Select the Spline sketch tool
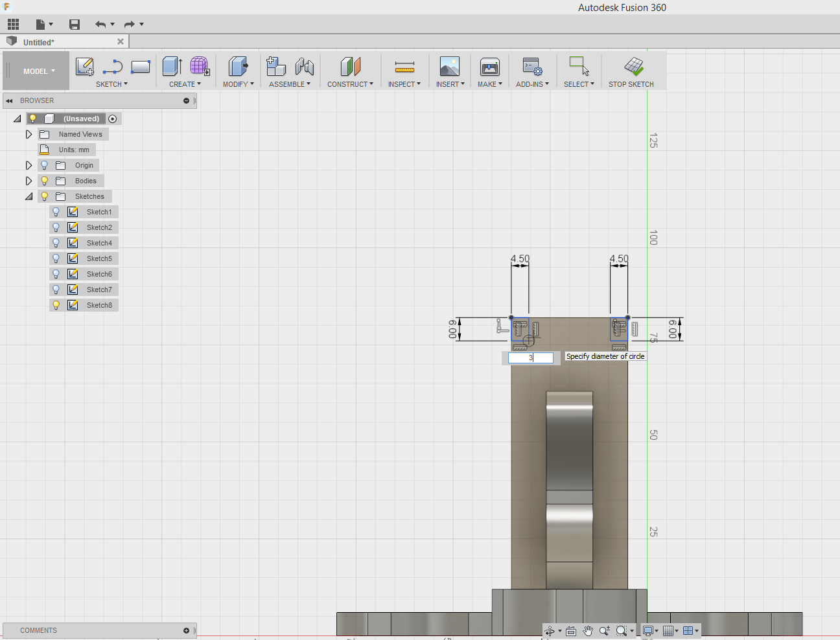This screenshot has width=840, height=640. tap(113, 66)
